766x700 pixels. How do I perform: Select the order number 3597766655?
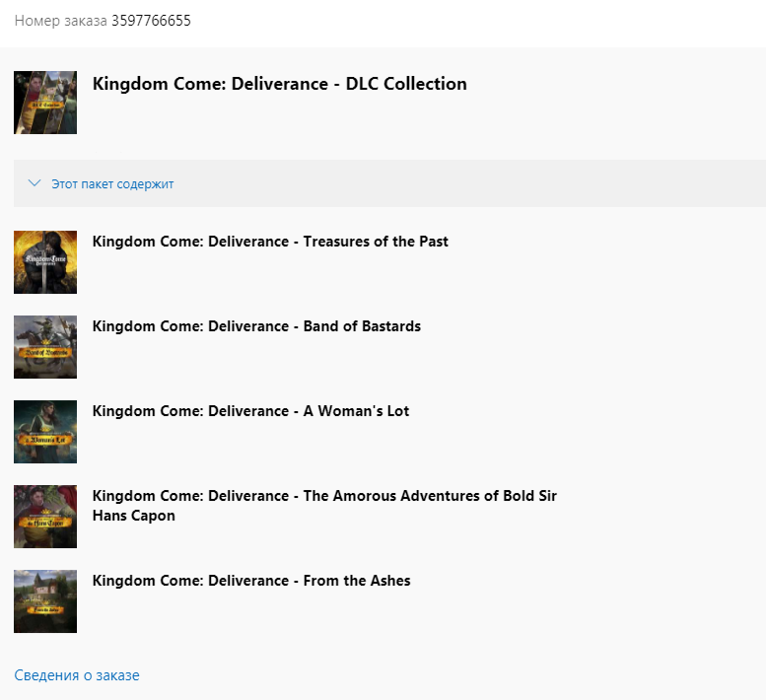151,21
